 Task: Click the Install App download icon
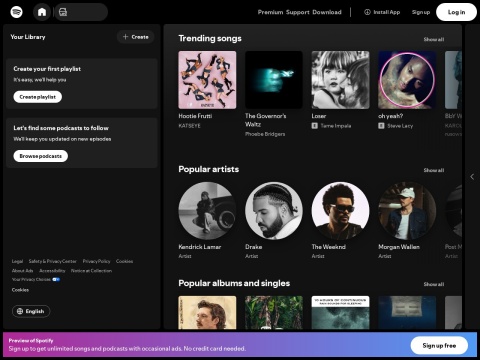(x=367, y=12)
